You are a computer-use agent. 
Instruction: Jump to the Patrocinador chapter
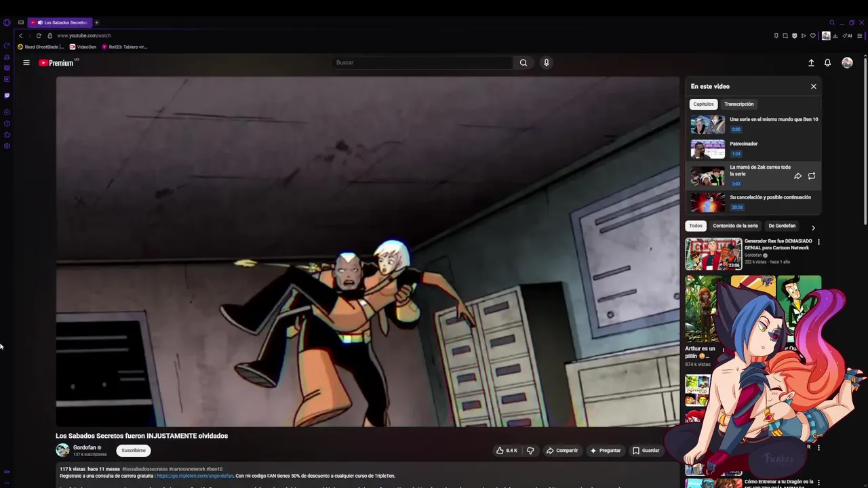pos(754,148)
